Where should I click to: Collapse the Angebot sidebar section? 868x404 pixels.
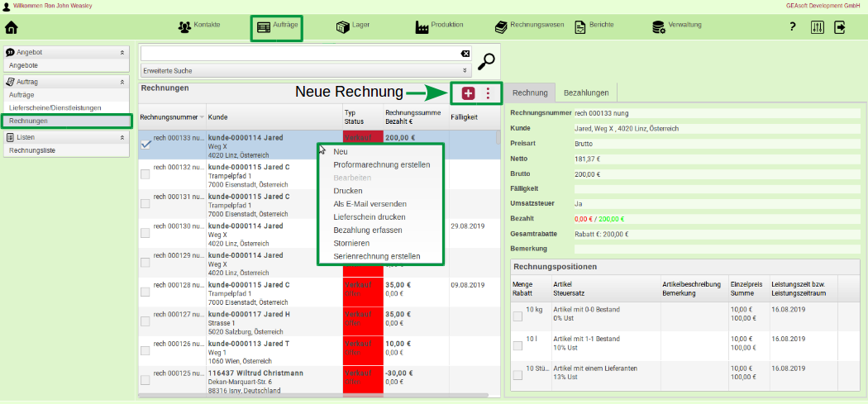coord(122,52)
